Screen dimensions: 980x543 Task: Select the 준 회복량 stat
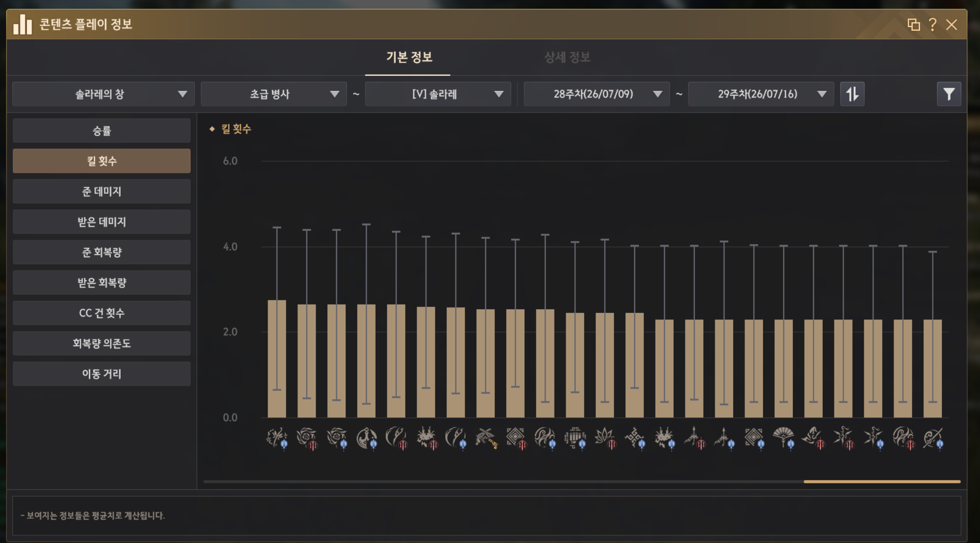click(102, 252)
